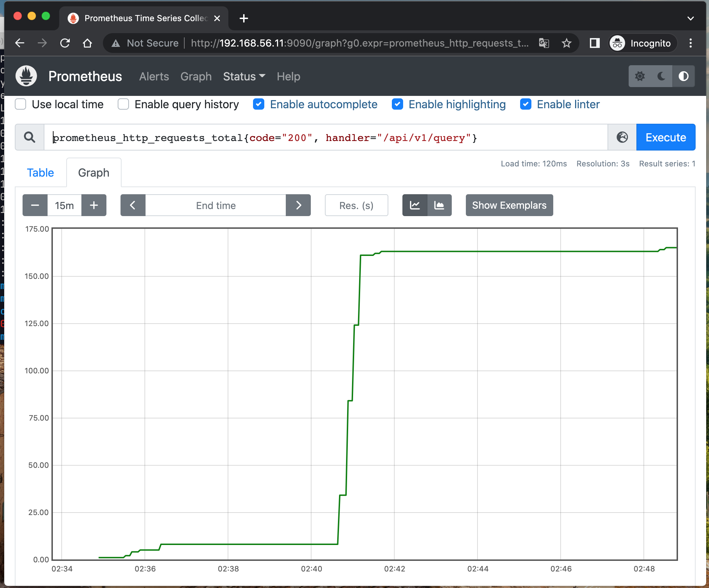The width and height of the screenshot is (709, 588).
Task: Open the Chrome three-dot menu
Action: click(691, 43)
